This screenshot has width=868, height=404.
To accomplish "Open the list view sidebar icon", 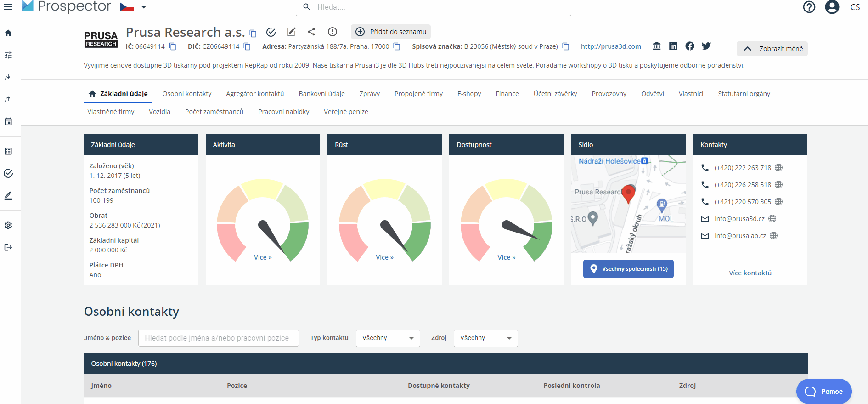I will 8,151.
